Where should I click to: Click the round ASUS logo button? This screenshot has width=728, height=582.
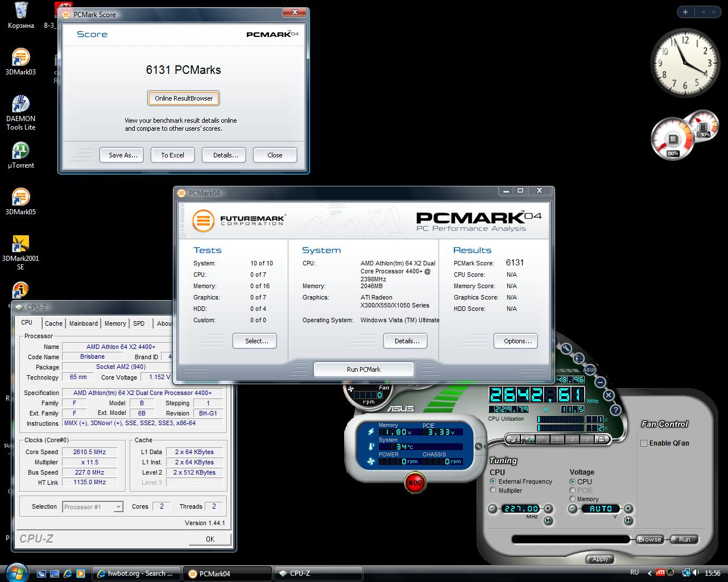[x=590, y=369]
